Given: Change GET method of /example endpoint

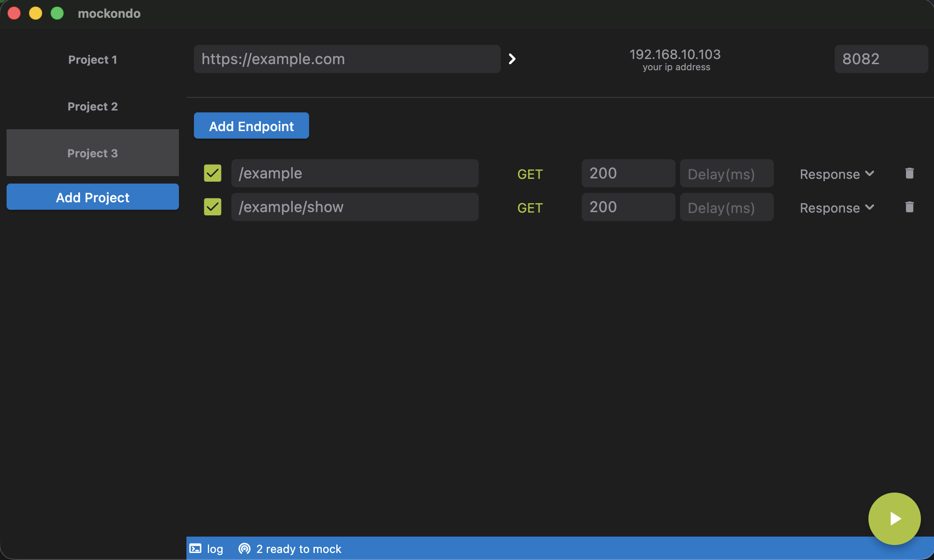Looking at the screenshot, I should pyautogui.click(x=530, y=174).
